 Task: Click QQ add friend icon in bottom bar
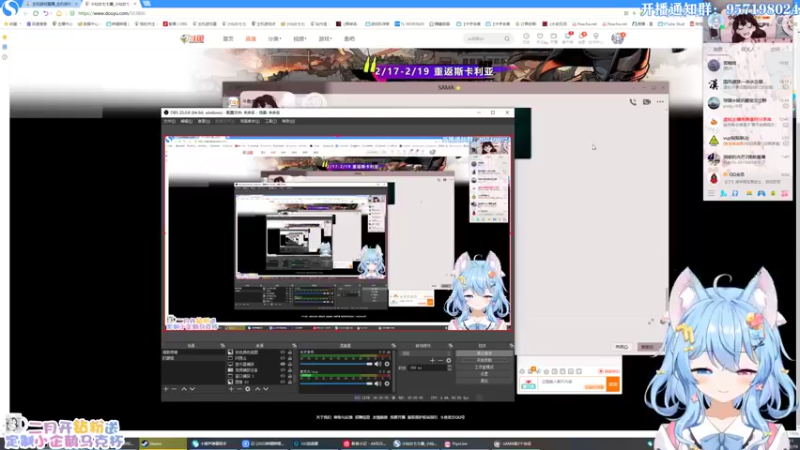click(723, 193)
